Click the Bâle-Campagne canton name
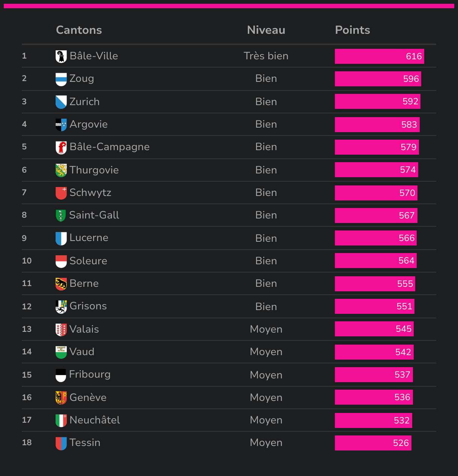 click(109, 147)
